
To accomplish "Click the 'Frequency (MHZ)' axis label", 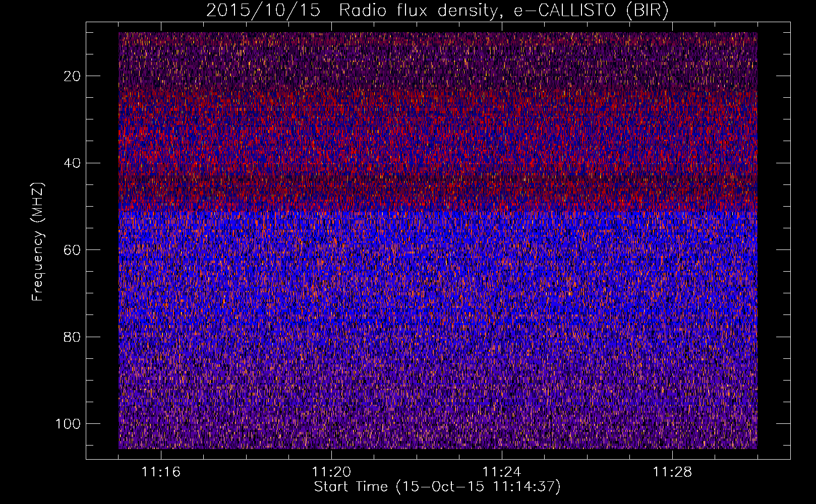I will (x=38, y=242).
